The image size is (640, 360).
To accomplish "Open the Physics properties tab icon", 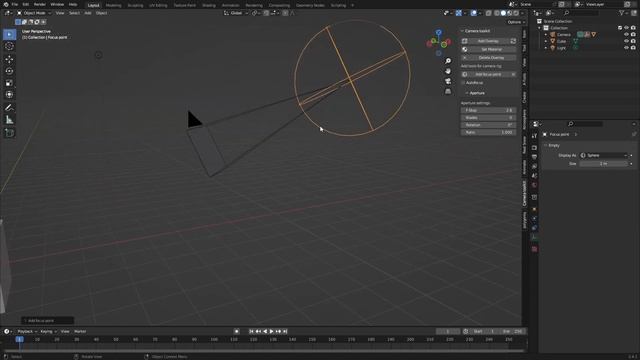I will 534,219.
